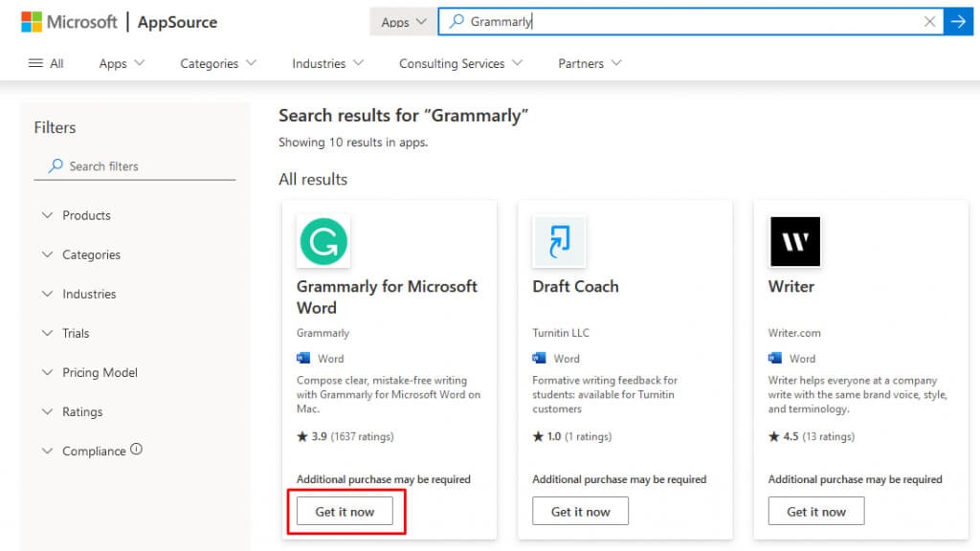Open the All hamburger menu
This screenshot has width=980, height=551.
pyautogui.click(x=46, y=63)
